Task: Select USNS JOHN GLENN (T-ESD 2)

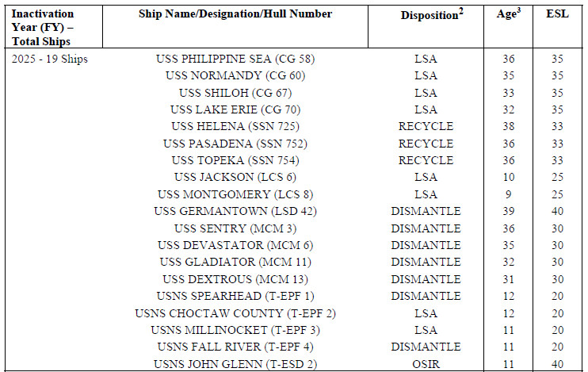Action: pyautogui.click(x=235, y=362)
